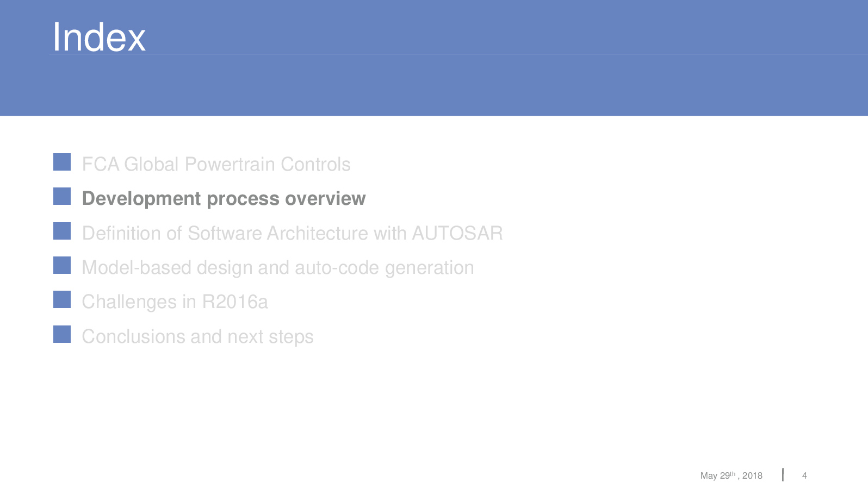Click the vertical divider beside page number
868x489 pixels.
pyautogui.click(x=783, y=475)
